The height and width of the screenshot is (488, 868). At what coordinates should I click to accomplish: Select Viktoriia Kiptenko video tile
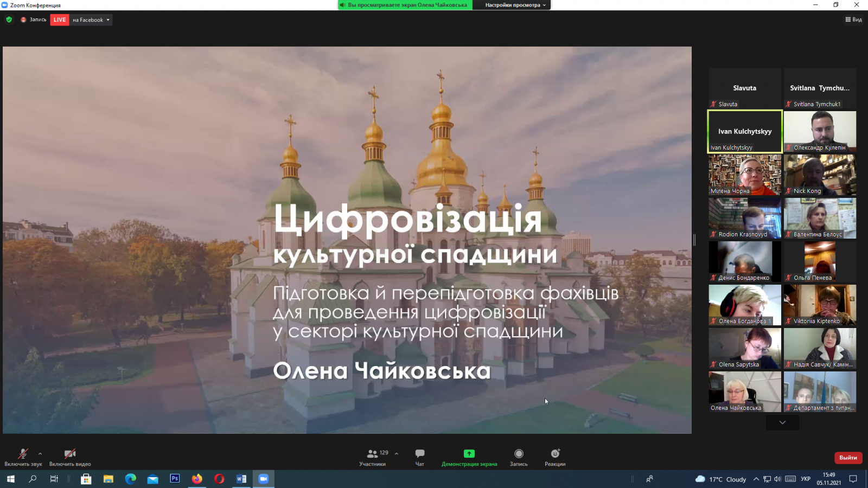(820, 305)
